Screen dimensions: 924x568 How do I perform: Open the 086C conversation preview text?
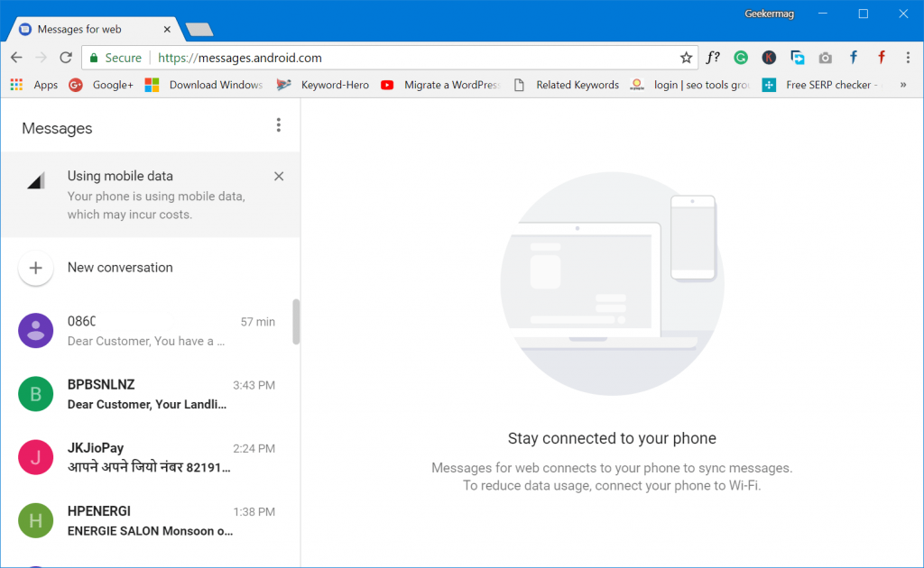[x=145, y=342]
